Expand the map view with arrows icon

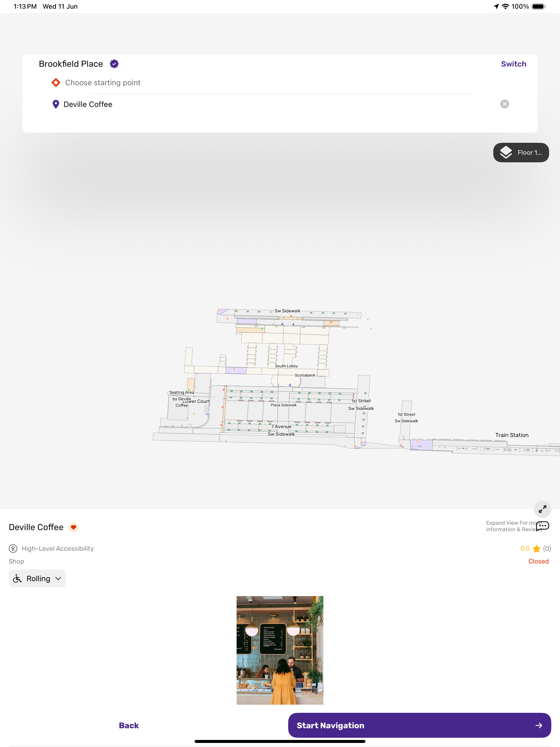(542, 509)
